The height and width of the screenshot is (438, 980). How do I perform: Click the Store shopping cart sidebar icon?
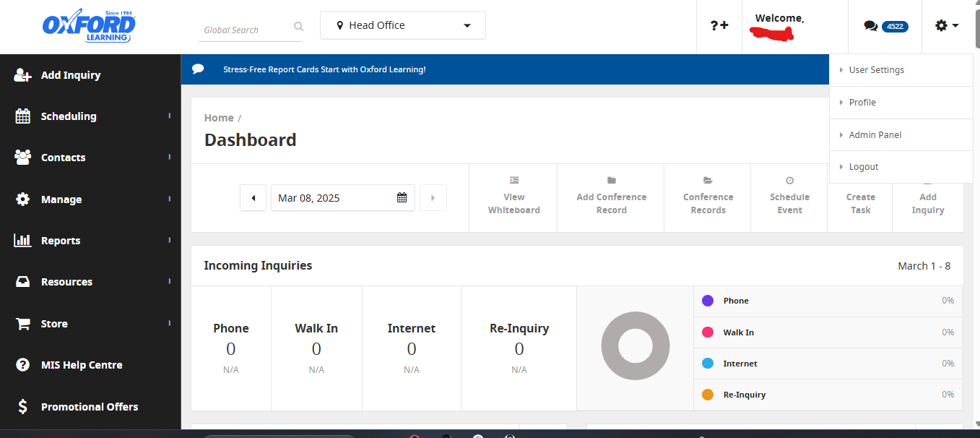23,324
